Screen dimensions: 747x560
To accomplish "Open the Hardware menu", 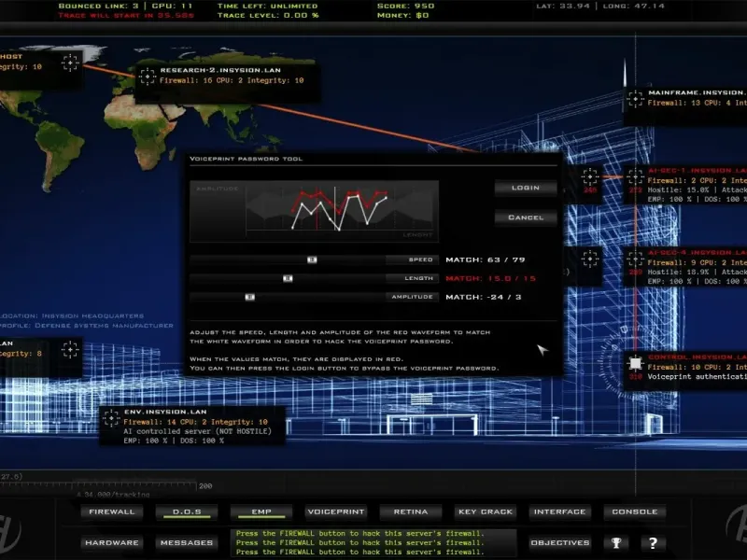I will [112, 543].
